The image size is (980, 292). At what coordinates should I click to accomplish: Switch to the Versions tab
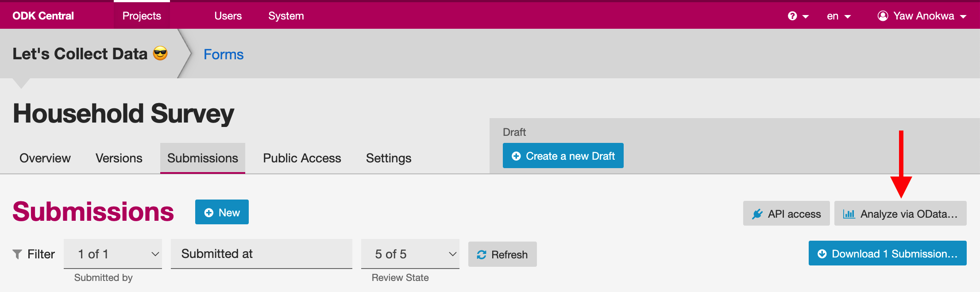[x=119, y=158]
